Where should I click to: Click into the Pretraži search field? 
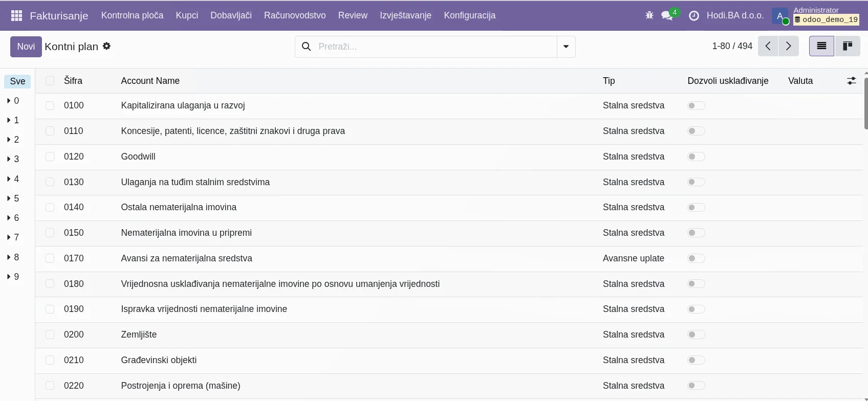pos(435,47)
